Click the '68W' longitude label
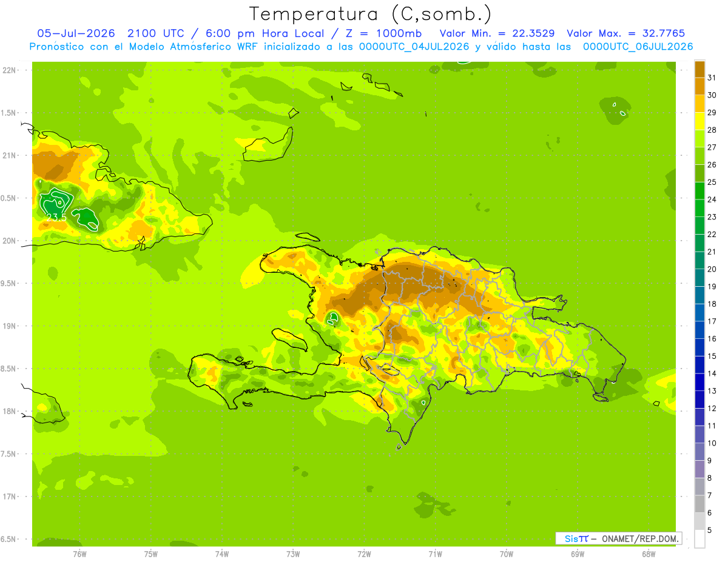 pyautogui.click(x=649, y=554)
